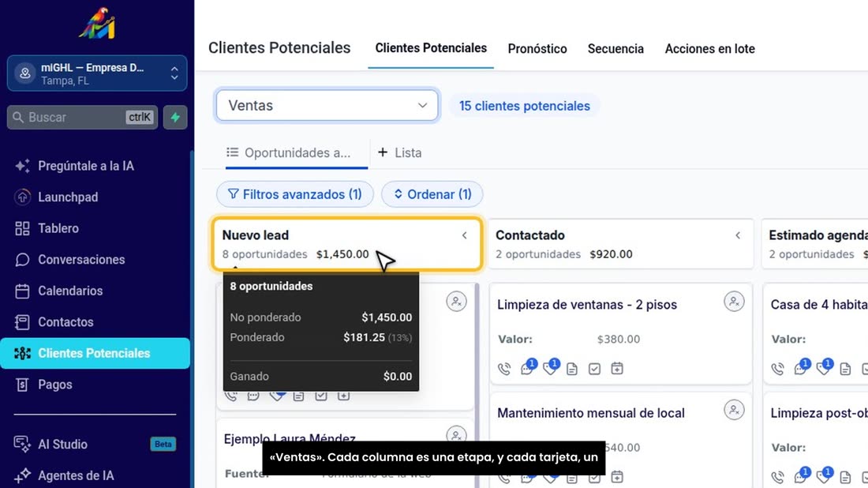
Task: Click the 15 clientes potenciales badge
Action: [524, 106]
